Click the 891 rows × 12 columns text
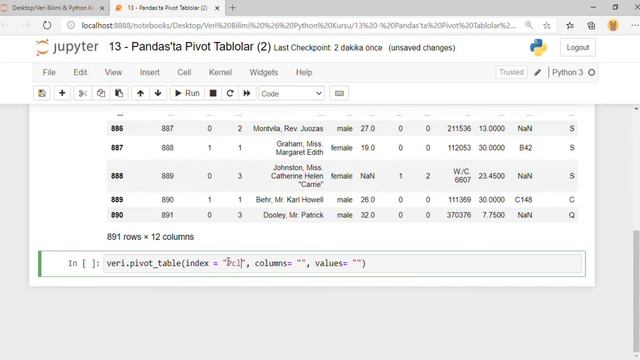 [150, 237]
